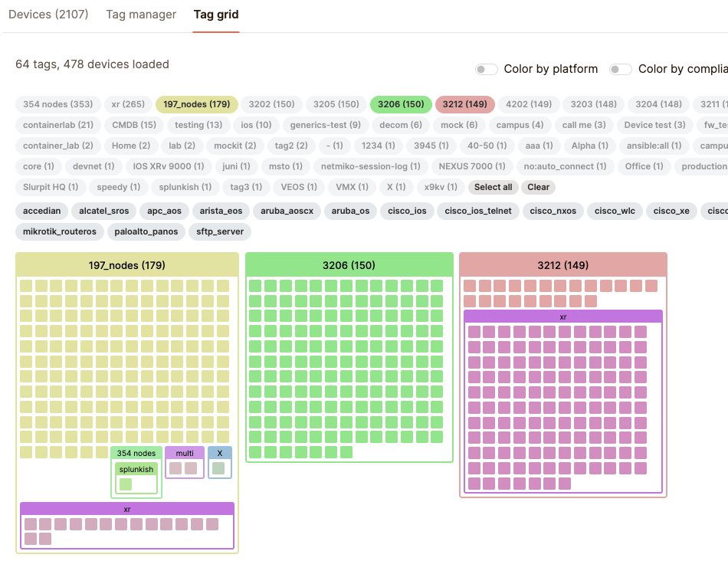Choose the arista_eos platform chip
The height and width of the screenshot is (561, 728).
[x=221, y=211]
